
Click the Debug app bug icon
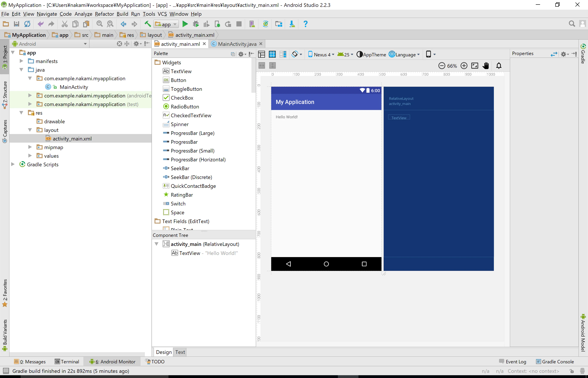tap(196, 24)
